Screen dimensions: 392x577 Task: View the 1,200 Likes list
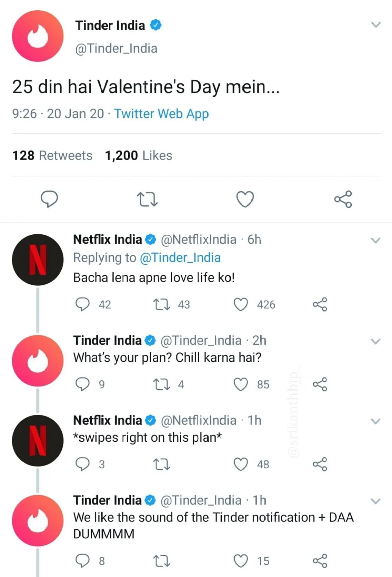(x=138, y=156)
